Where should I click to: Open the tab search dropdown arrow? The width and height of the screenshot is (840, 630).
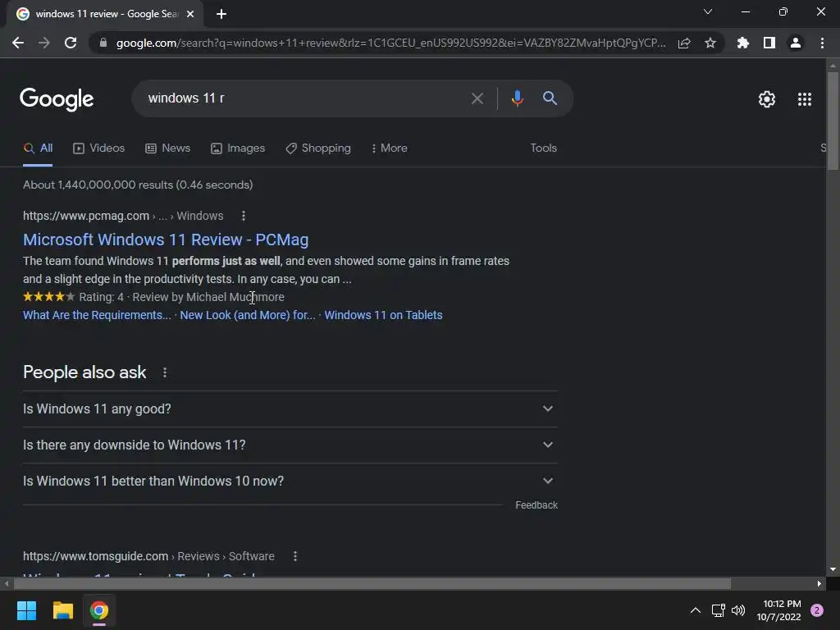pos(708,11)
